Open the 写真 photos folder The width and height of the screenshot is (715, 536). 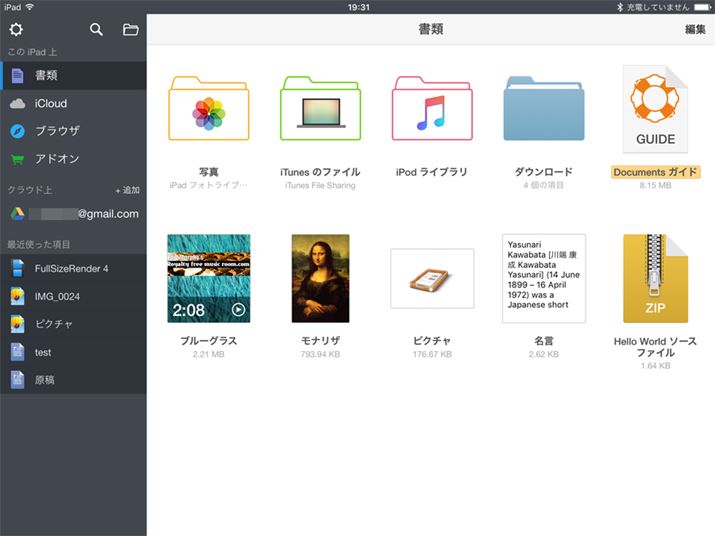tap(208, 108)
